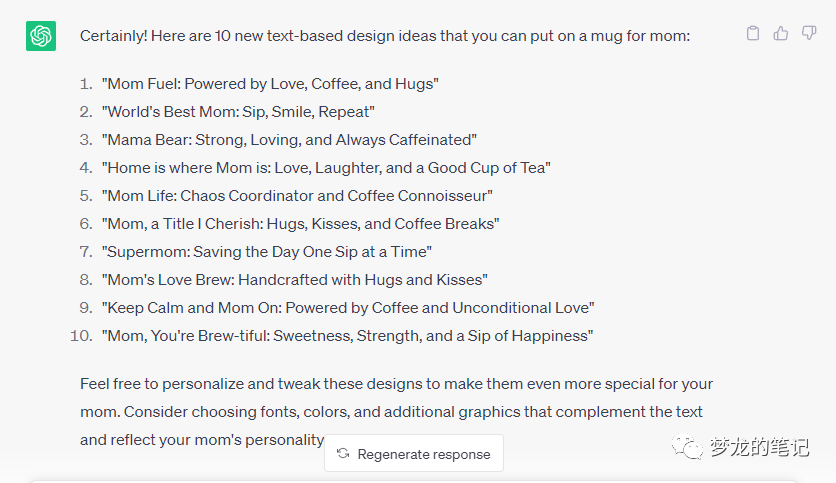Click the "Mom, You're Brew-tiful" idea
The height and width of the screenshot is (483, 836).
click(347, 336)
